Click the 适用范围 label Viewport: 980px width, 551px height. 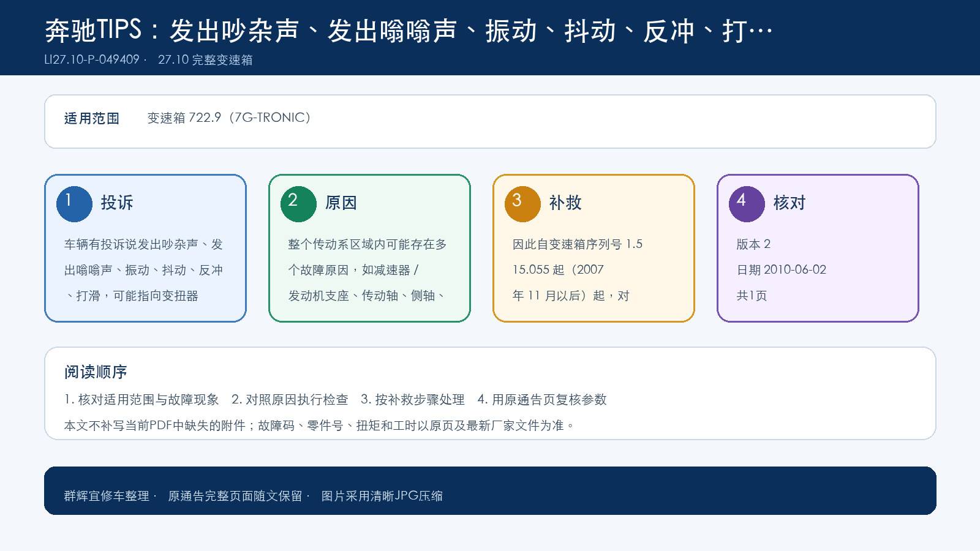(92, 118)
